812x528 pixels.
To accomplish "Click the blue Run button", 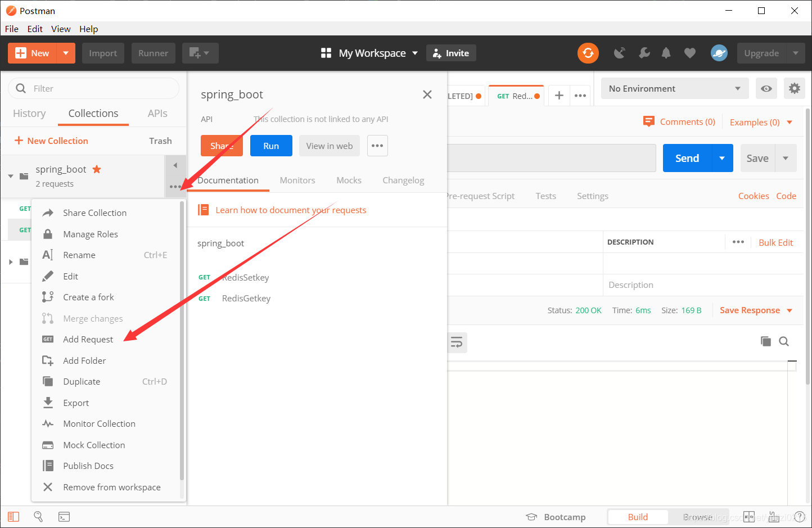I will coord(271,146).
